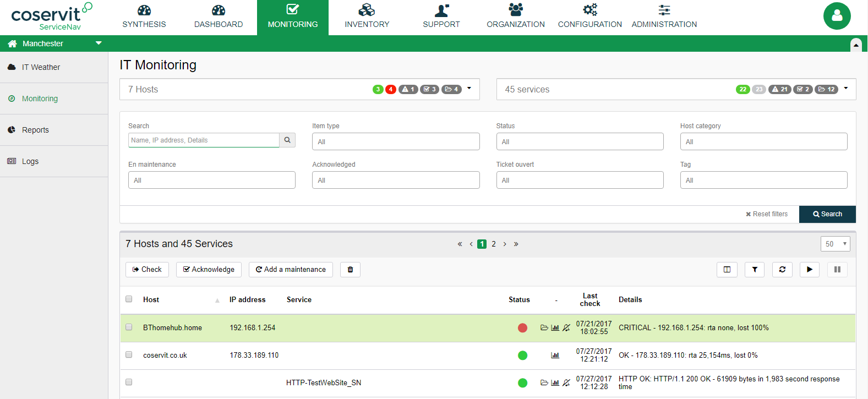Viewport: 868px width, 399px height.
Task: Tick the select-all checkbox in table header
Action: pyautogui.click(x=129, y=299)
